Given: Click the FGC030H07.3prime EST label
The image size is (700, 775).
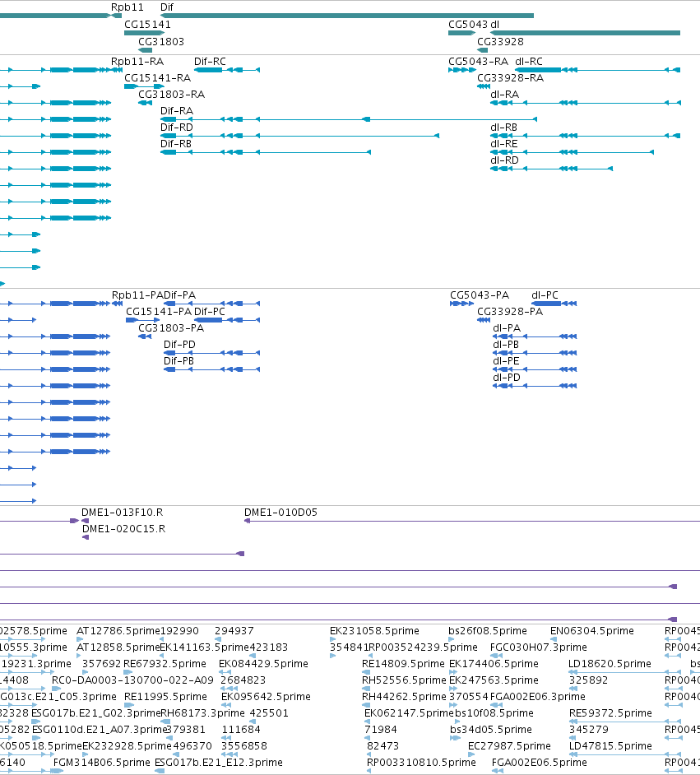Looking at the screenshot, I should [x=539, y=647].
